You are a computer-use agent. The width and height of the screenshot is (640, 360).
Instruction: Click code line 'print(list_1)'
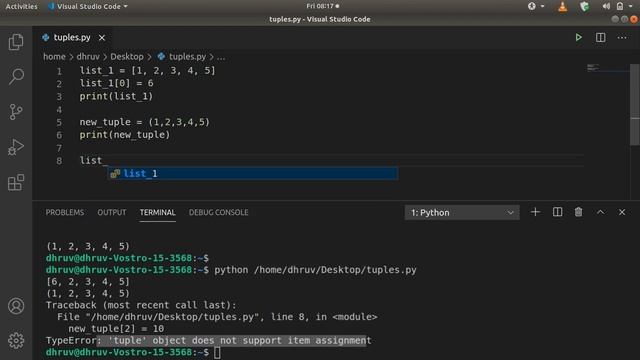click(x=116, y=96)
